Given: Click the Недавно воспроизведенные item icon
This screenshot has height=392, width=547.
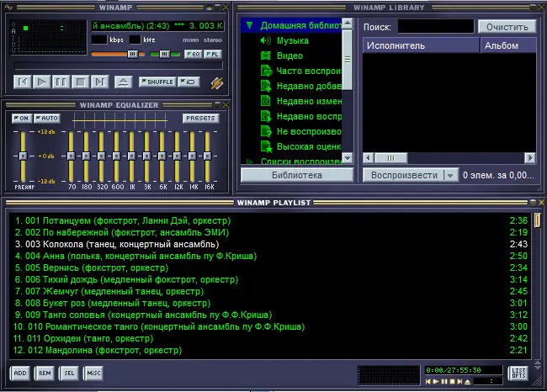Looking at the screenshot, I should [x=266, y=116].
